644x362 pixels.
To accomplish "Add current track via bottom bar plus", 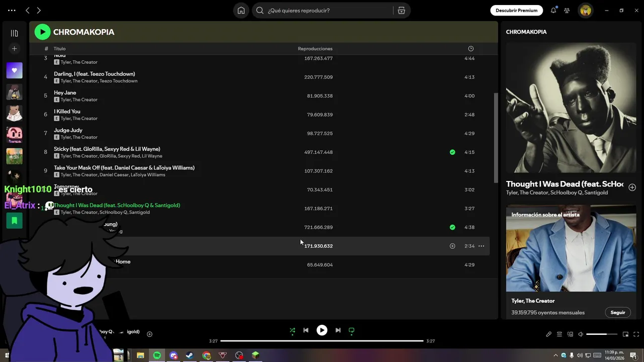I will click(x=149, y=334).
